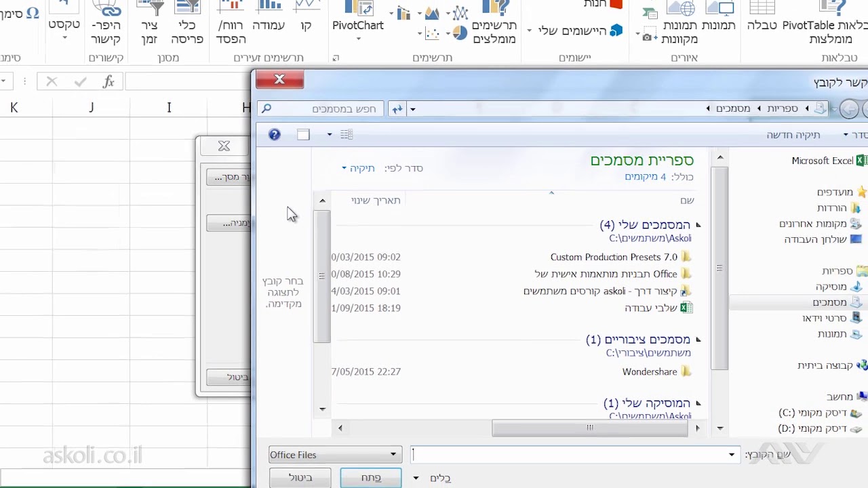Screen dimensions: 868x488
Task: Go to Desktop (שולחן העבודה) in navigation pane
Action: pos(823,239)
